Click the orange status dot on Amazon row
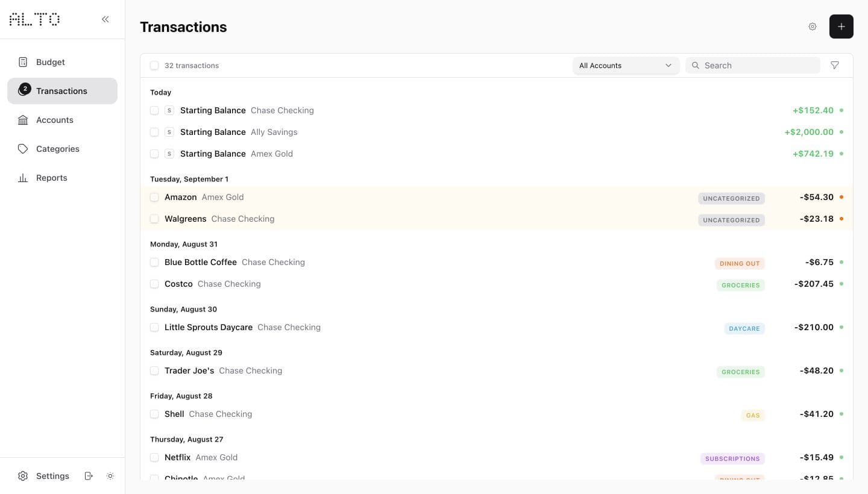 (841, 197)
